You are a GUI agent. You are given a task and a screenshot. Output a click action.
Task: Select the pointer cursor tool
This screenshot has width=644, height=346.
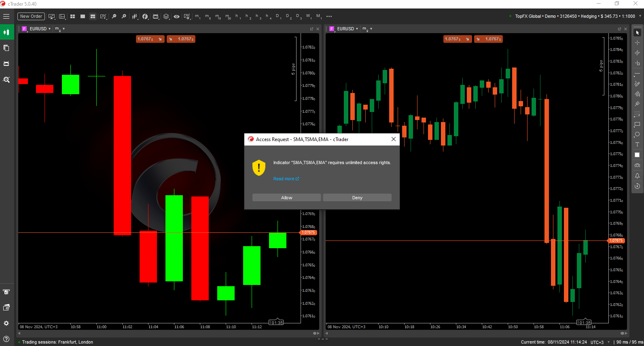[637, 32]
